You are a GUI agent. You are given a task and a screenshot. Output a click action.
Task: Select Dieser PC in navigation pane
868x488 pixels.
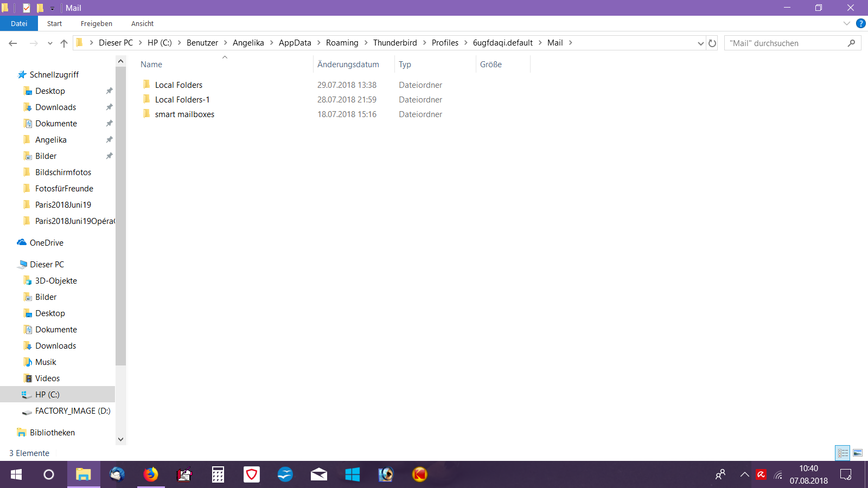point(47,265)
